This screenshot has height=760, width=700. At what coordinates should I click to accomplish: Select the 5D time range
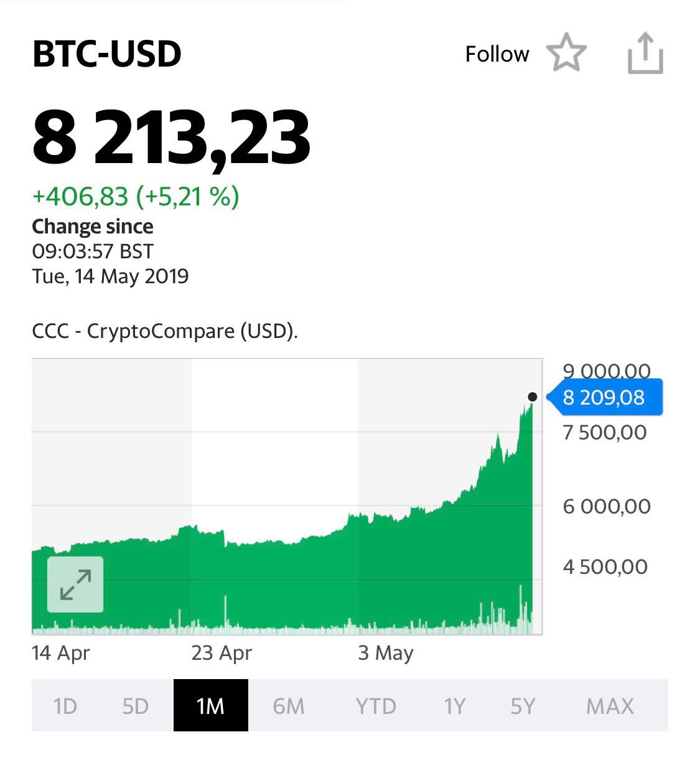coord(136,706)
